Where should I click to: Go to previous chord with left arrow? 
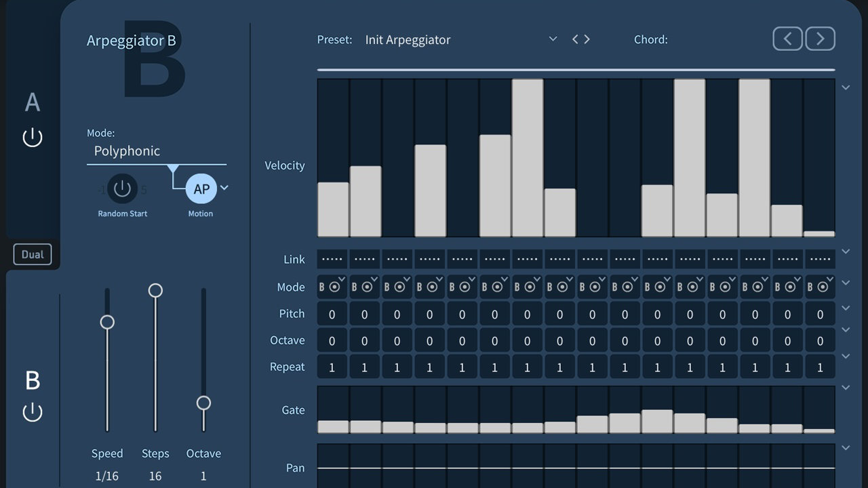coord(787,39)
